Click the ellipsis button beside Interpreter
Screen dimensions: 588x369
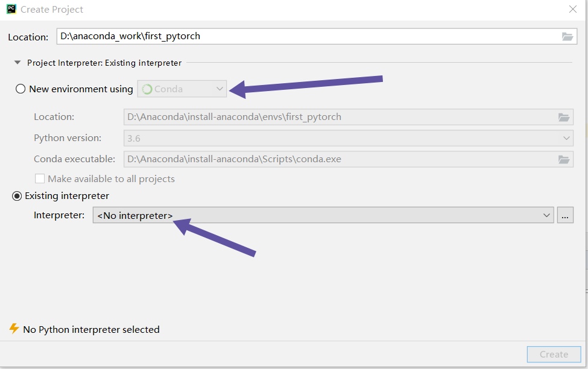(565, 215)
